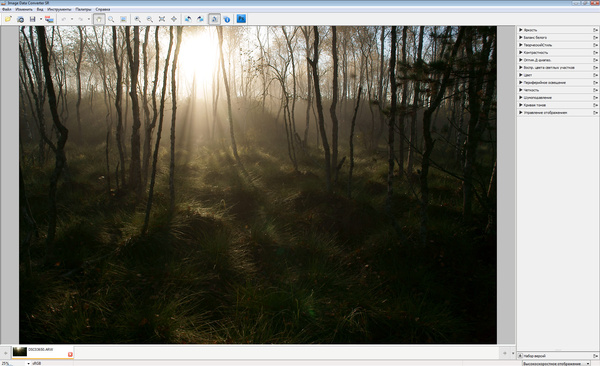The width and height of the screenshot is (600, 366).
Task: Click options icon at right of Шумоподавление row
Action: 595,98
